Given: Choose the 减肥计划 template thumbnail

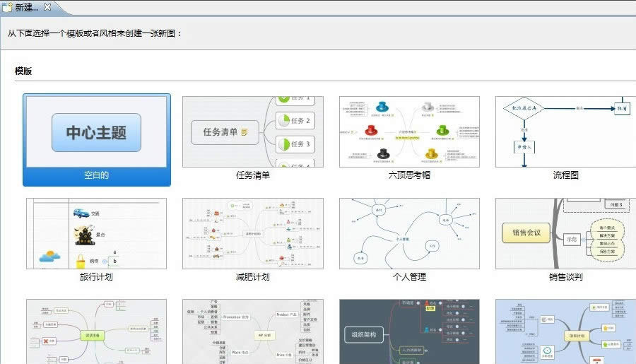Looking at the screenshot, I should (253, 233).
